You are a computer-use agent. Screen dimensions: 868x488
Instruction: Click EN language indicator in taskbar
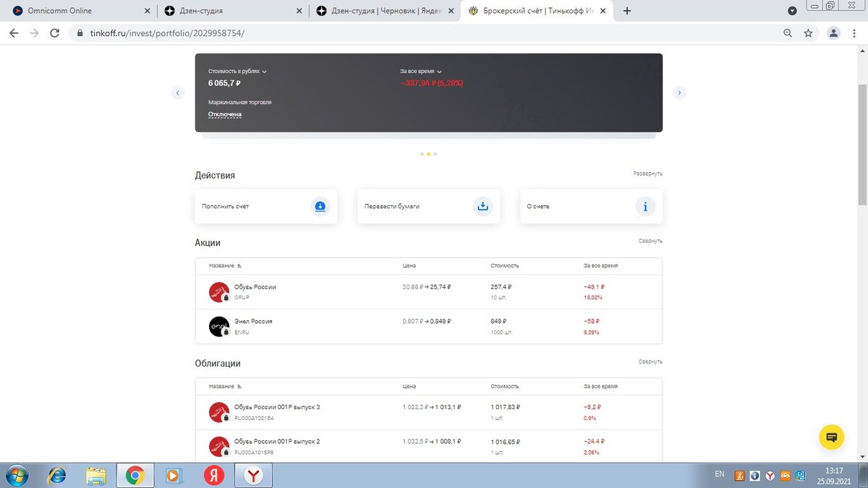(x=719, y=474)
